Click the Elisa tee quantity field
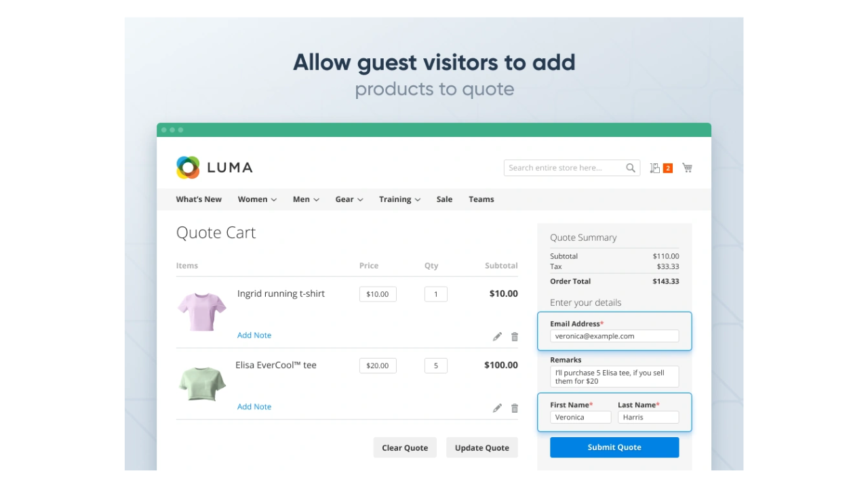Viewport: 868px width, 488px height. click(x=435, y=366)
